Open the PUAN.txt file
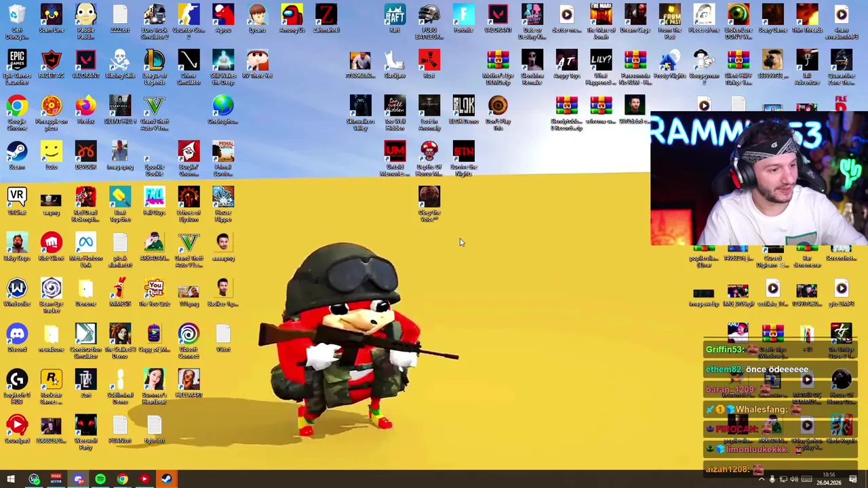This screenshot has width=868, height=488. point(120,430)
